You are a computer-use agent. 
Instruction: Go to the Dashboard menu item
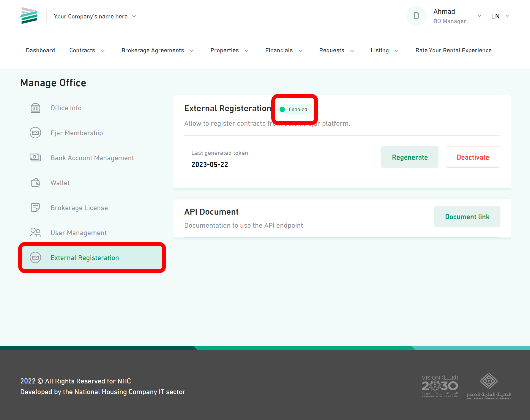coord(40,50)
